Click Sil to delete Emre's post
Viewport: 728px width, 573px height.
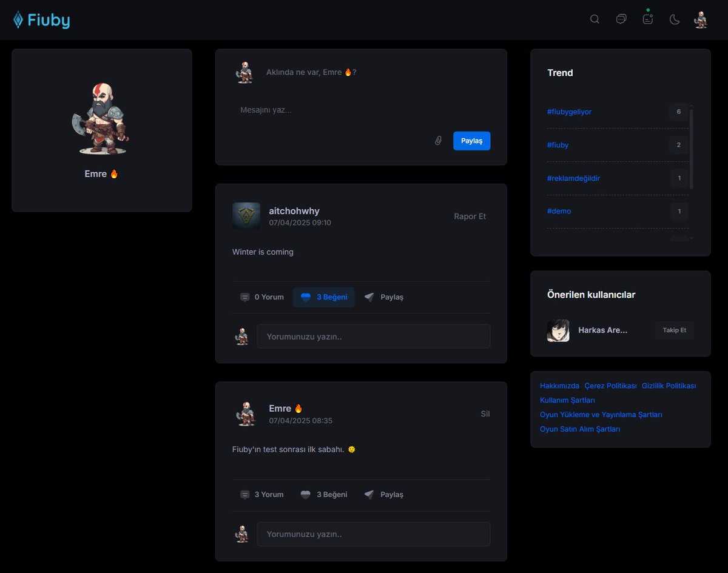click(485, 414)
